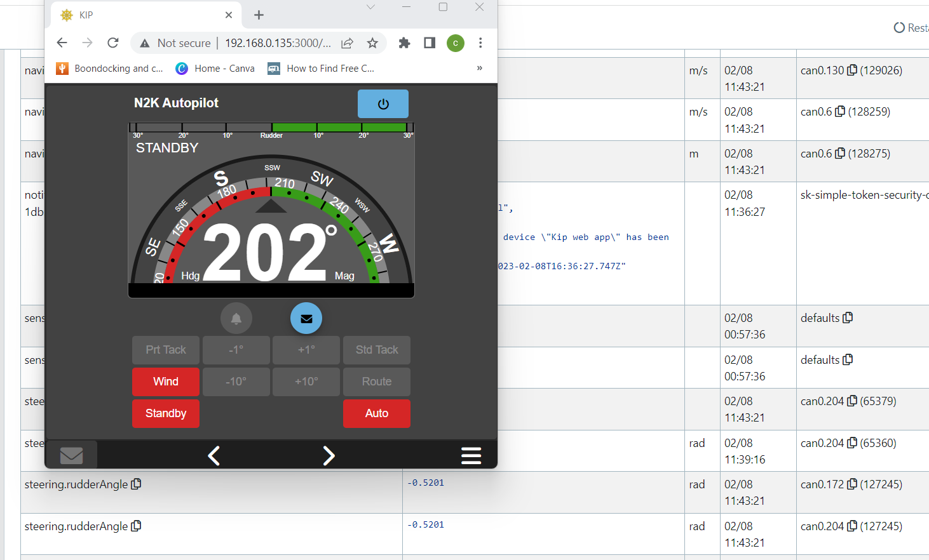Select the KIP browser tab
This screenshot has width=929, height=560.
(x=127, y=15)
